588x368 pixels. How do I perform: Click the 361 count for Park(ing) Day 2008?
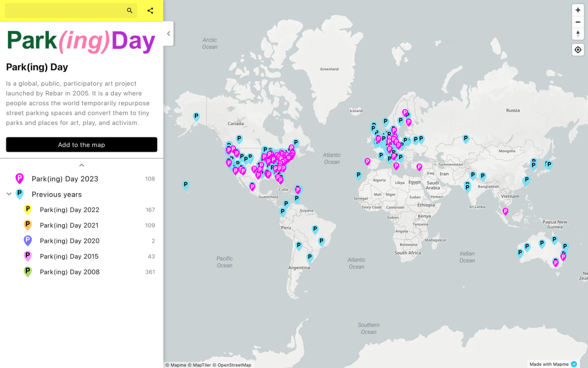tap(150, 272)
